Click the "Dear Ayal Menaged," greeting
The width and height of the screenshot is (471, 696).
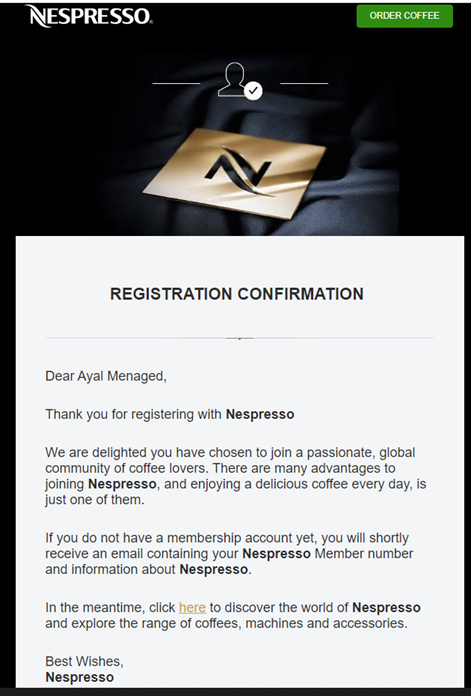coord(106,376)
